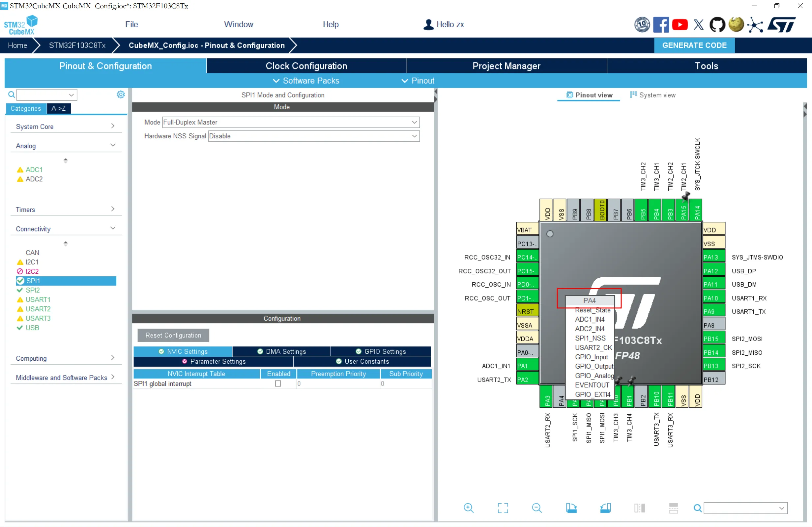Select SPI2 in the Connectivity list
The image size is (812, 527).
coord(33,290)
